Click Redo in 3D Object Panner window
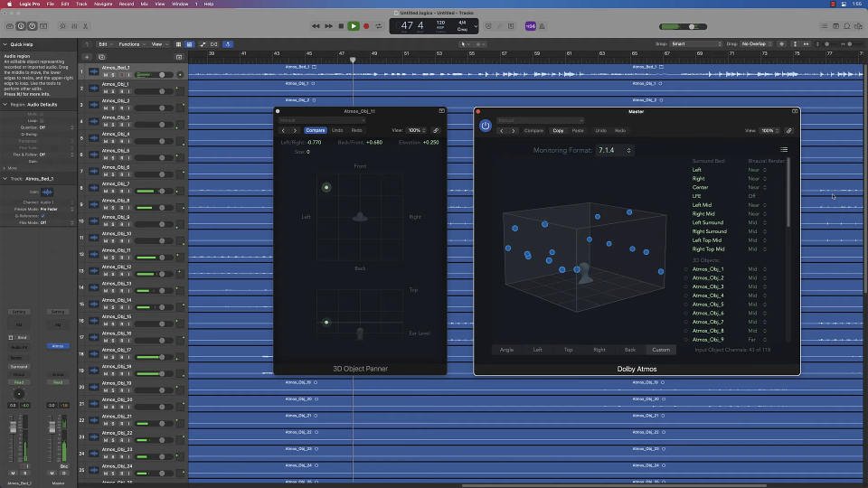Image resolution: width=868 pixels, height=488 pixels. pyautogui.click(x=356, y=130)
